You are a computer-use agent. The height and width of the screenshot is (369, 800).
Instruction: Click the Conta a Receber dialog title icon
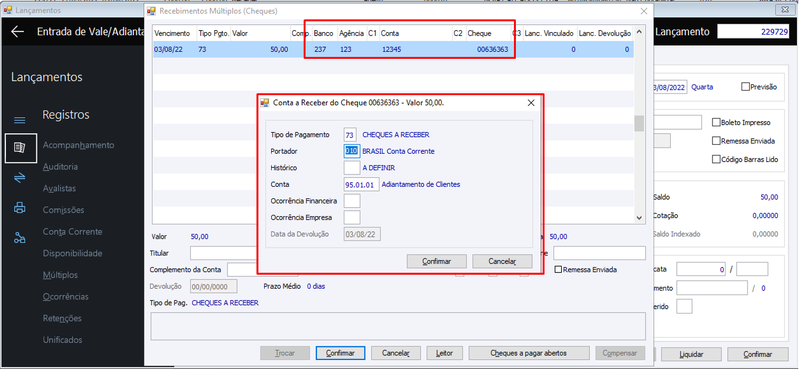(265, 103)
